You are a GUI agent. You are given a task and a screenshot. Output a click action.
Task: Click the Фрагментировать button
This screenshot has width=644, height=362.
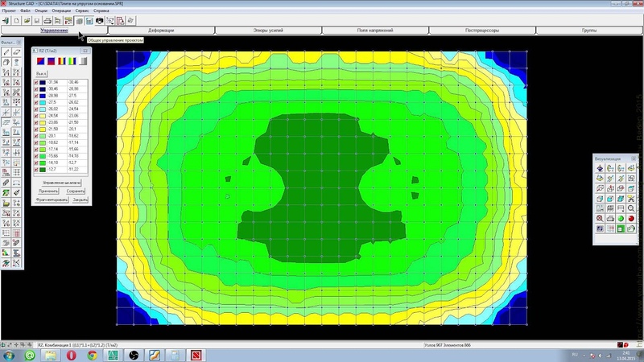(52, 200)
